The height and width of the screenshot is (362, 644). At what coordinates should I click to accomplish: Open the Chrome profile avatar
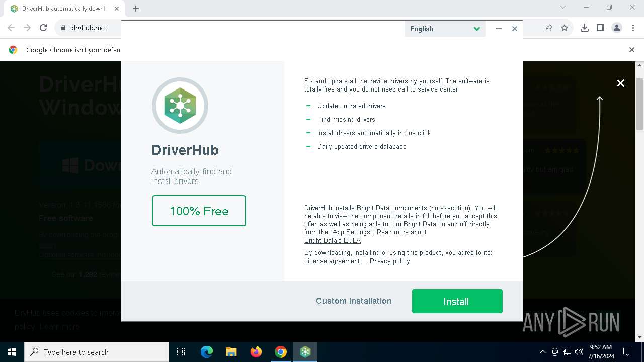[x=617, y=28]
